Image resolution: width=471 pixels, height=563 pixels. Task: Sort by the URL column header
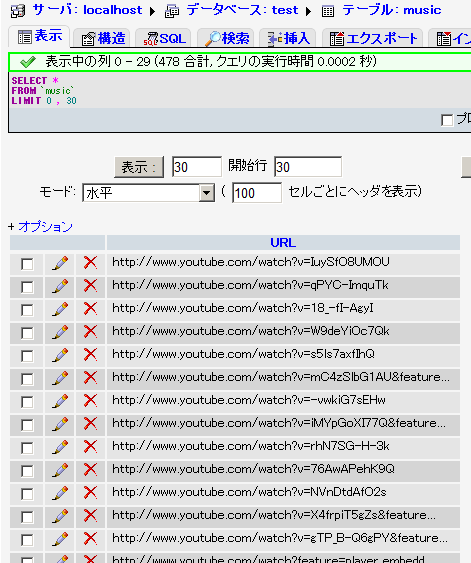click(283, 243)
